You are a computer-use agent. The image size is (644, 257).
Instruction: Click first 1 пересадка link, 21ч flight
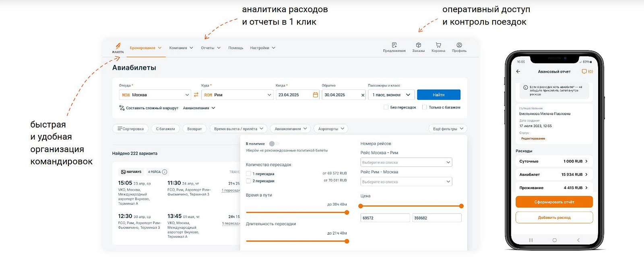click(x=231, y=190)
